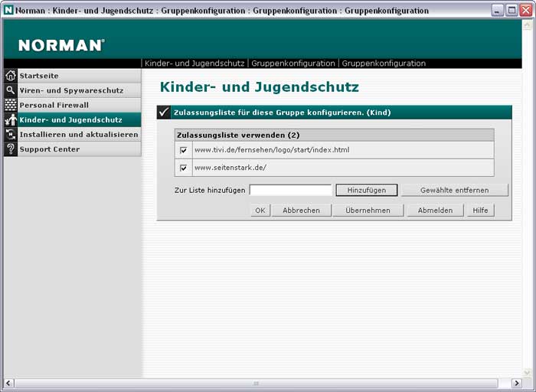Click the vertical scrollbar up arrow
Screen dimensions: 536x392
[527, 24]
